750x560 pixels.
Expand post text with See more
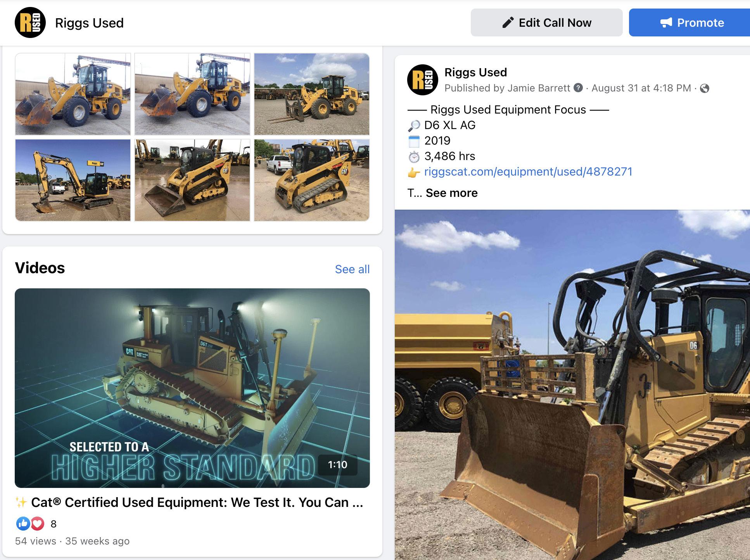click(x=451, y=193)
